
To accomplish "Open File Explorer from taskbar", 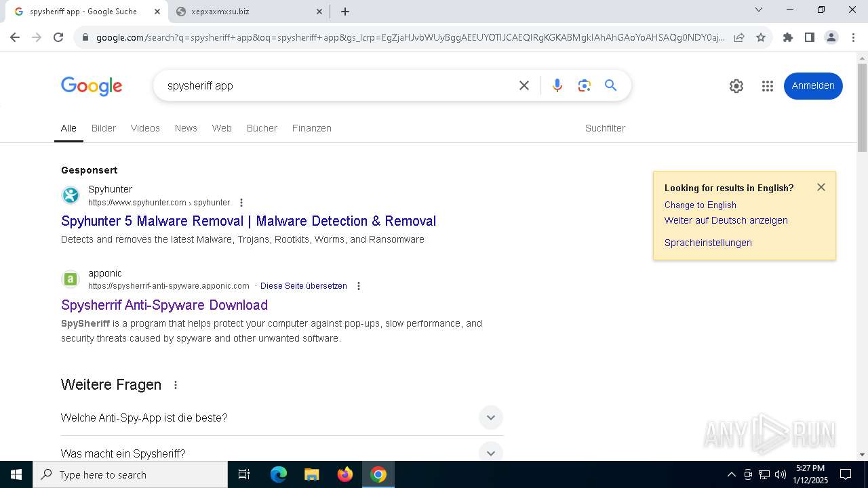I will point(312,474).
